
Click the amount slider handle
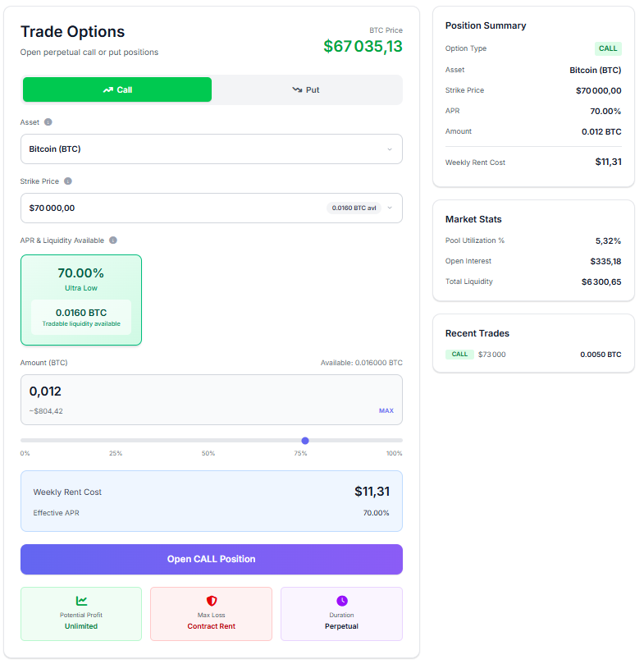305,441
